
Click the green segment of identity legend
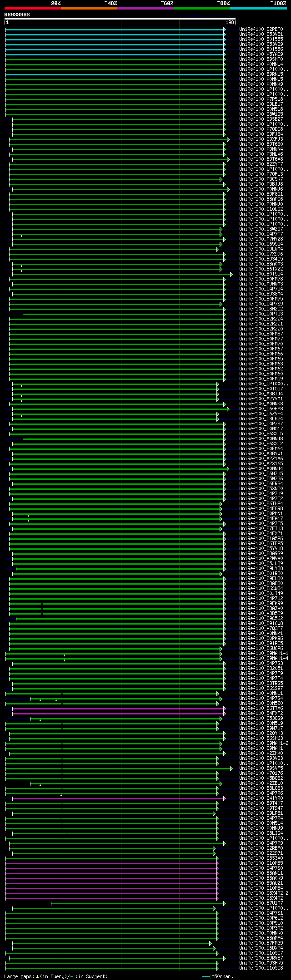coord(201,8)
